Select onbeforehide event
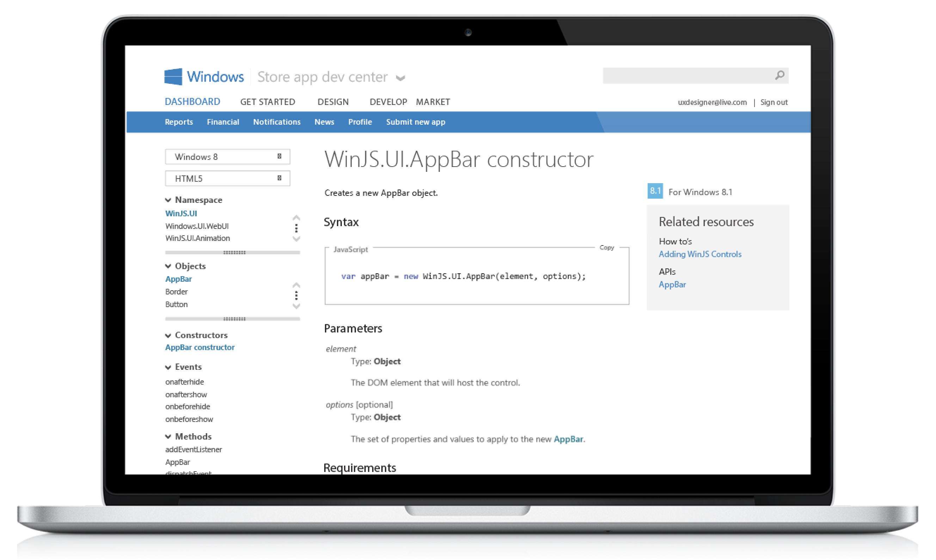 click(187, 406)
